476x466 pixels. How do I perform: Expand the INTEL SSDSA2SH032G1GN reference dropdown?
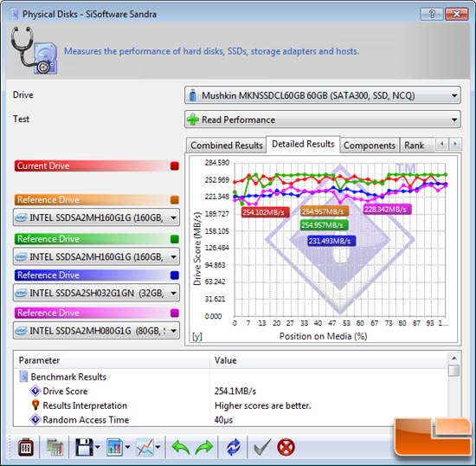[96, 293]
